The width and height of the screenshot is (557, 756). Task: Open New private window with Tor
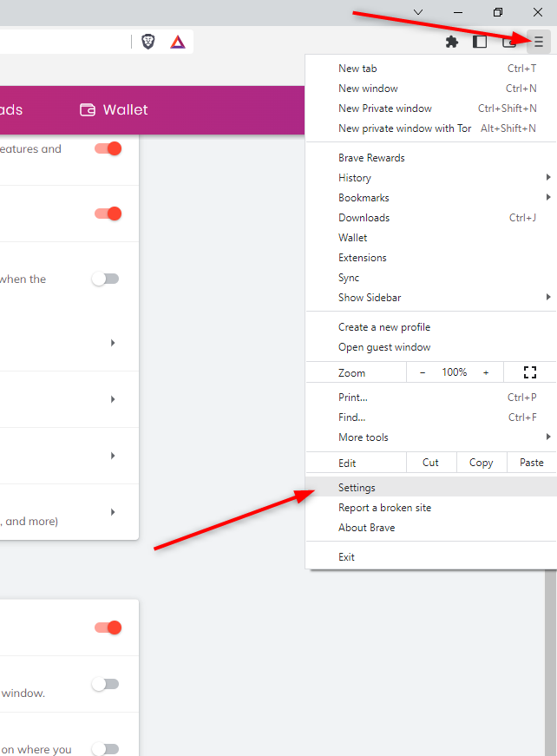pyautogui.click(x=430, y=128)
